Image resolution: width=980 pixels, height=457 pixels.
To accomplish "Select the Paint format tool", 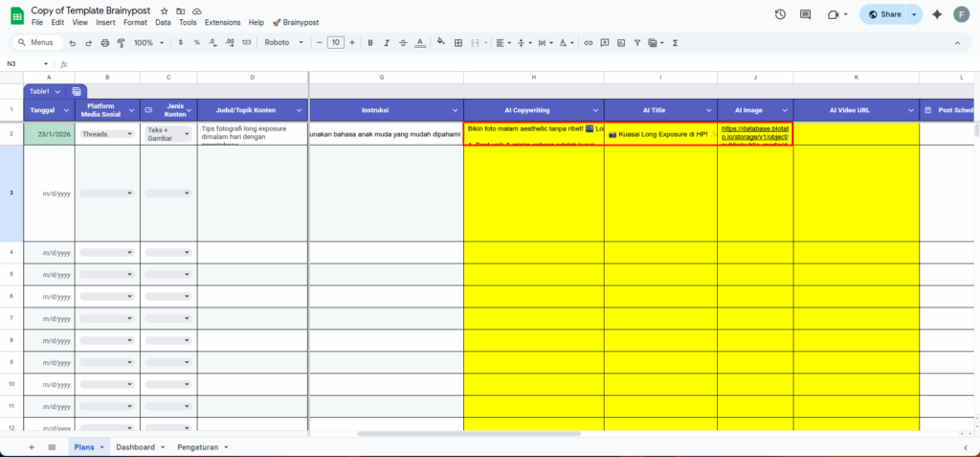I will tap(120, 43).
